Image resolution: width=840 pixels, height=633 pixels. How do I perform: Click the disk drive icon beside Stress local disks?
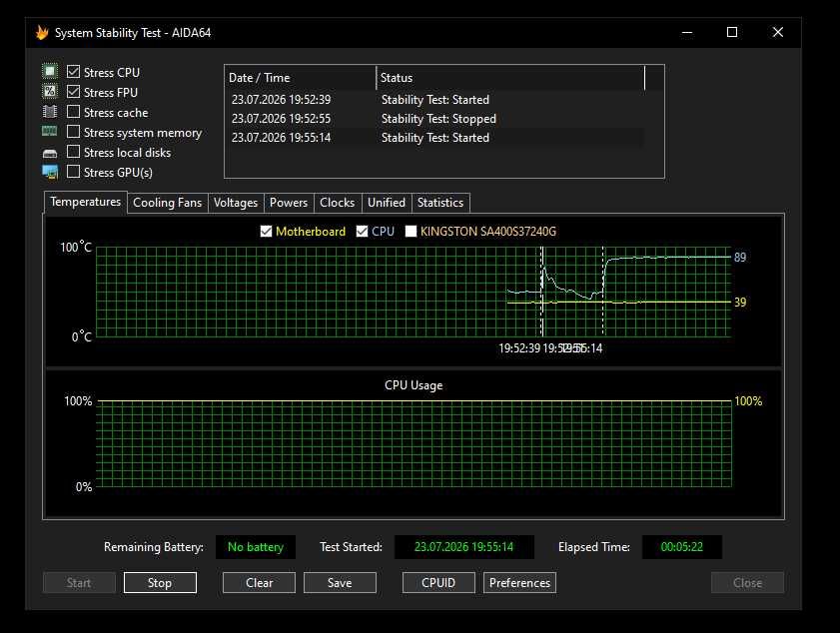pyautogui.click(x=50, y=153)
